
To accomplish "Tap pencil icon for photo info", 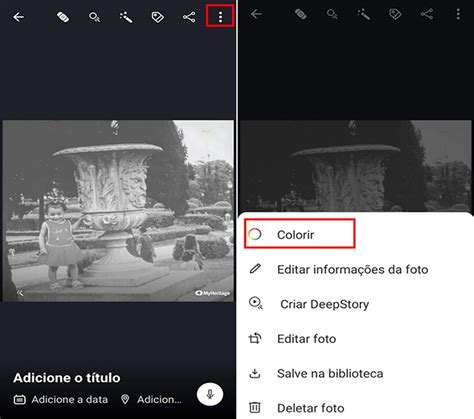I will [255, 269].
